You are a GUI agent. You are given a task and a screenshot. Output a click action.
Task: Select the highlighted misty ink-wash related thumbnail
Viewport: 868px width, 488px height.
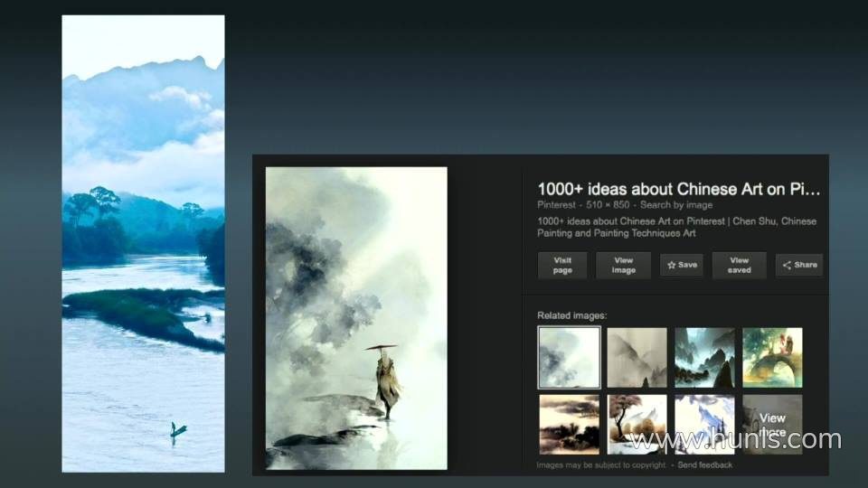point(569,358)
